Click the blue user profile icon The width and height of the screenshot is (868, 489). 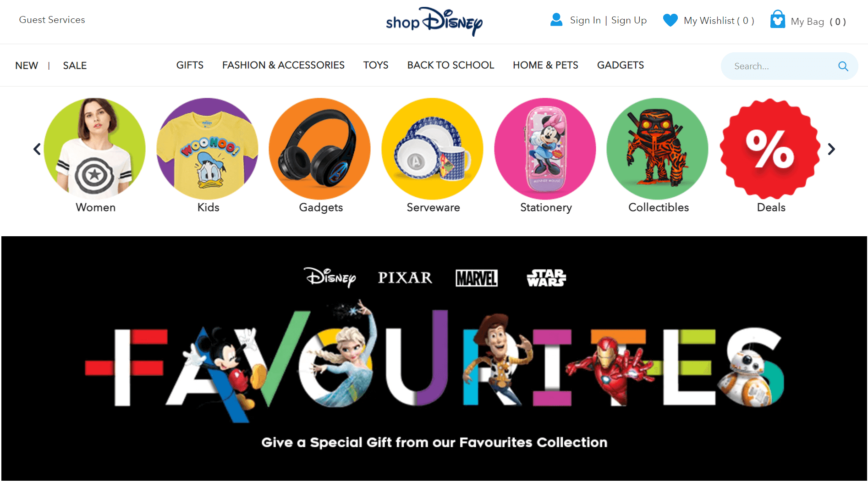[x=556, y=20]
